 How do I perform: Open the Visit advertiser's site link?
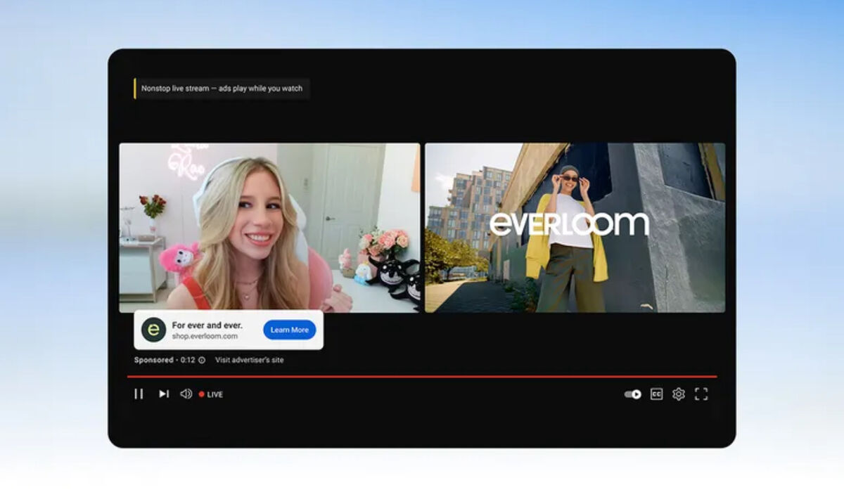(249, 360)
